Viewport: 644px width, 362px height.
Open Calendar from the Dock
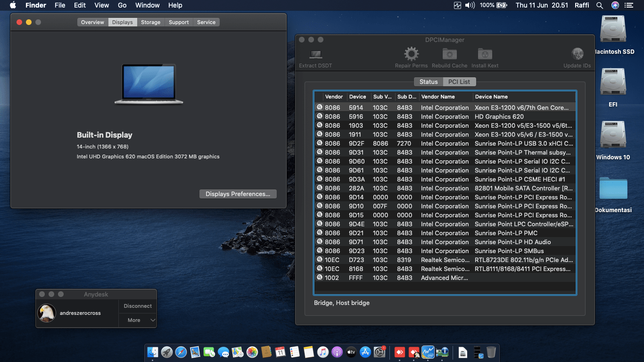click(x=280, y=352)
